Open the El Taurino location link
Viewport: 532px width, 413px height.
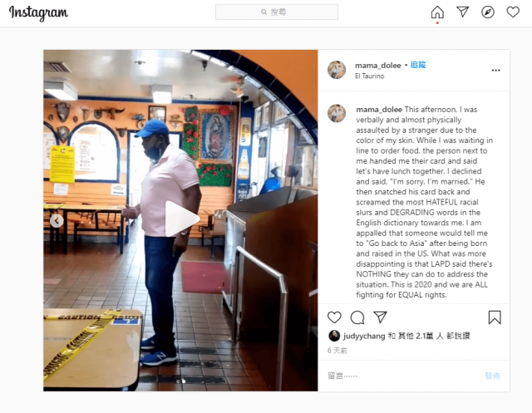click(x=369, y=76)
